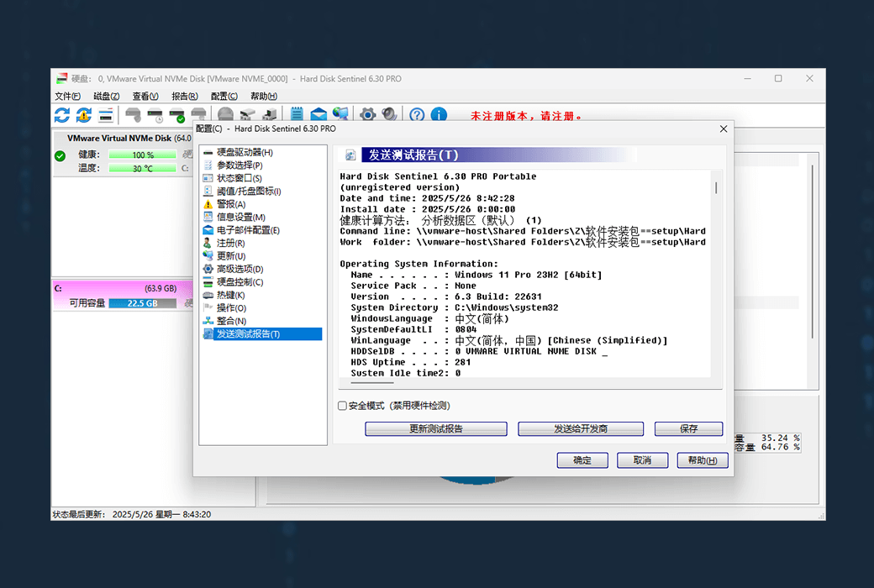
Task: Click the 'Operating System Information:' report line
Action: [419, 264]
